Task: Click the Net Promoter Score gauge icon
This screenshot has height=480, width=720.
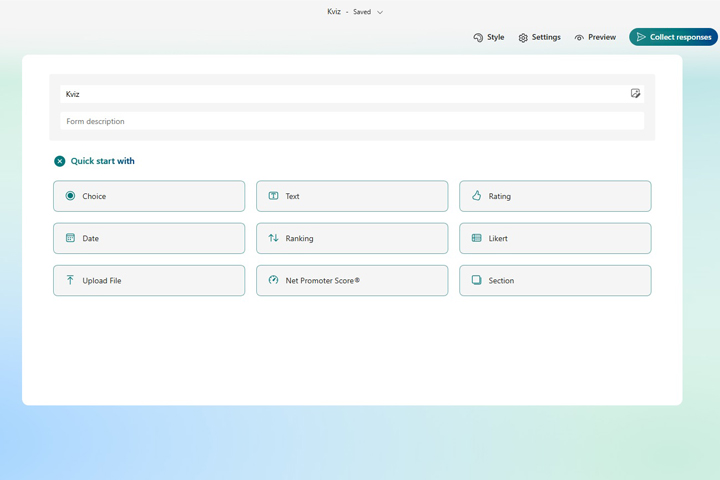Action: point(273,280)
